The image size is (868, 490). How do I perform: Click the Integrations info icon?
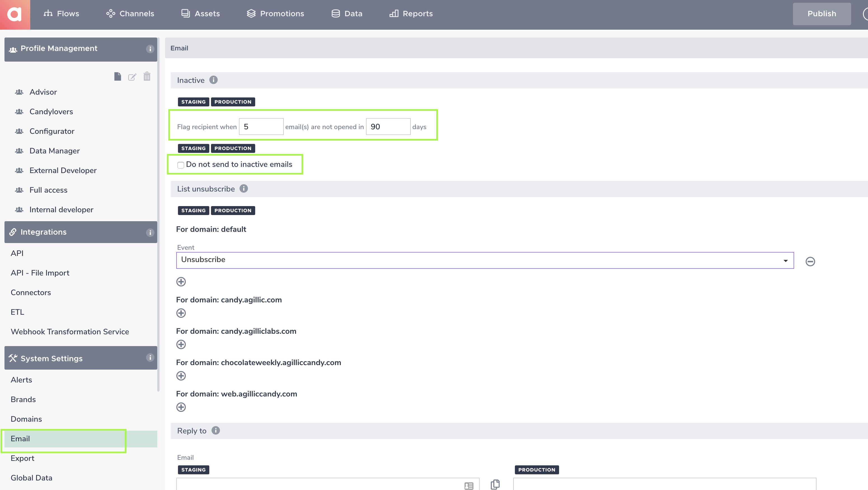pyautogui.click(x=150, y=232)
